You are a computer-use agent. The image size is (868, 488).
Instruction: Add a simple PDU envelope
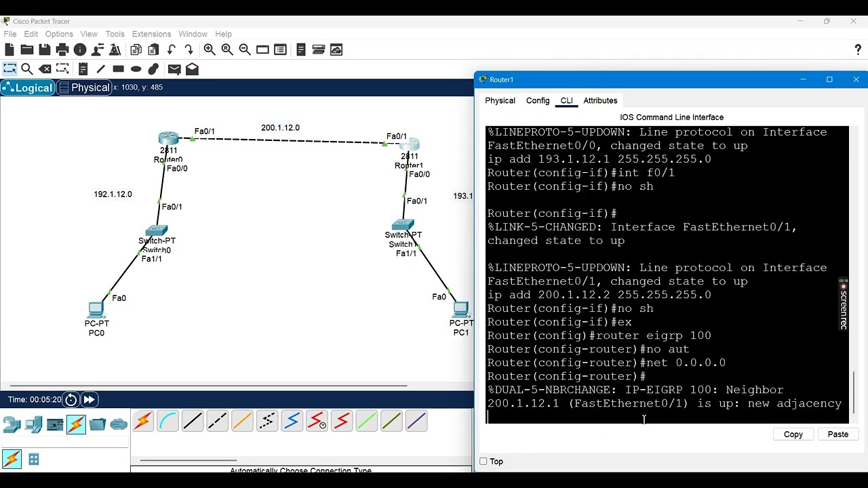pyautogui.click(x=174, y=69)
